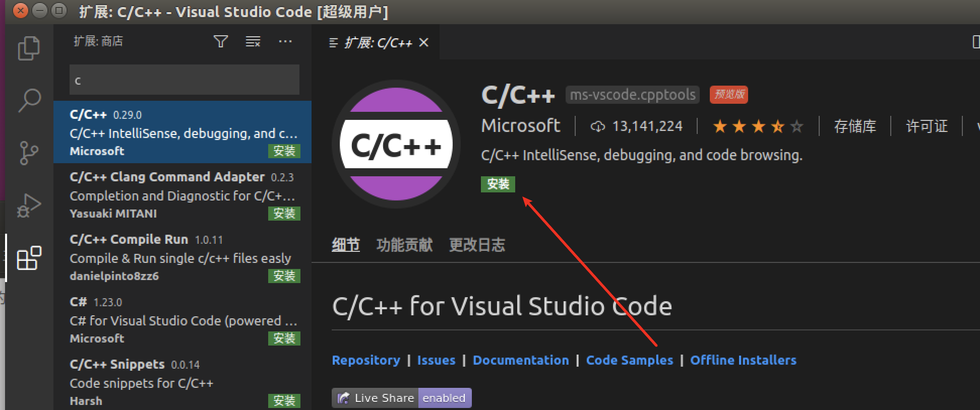This screenshot has height=410, width=980.
Task: Open the Explorer view in activity bar
Action: 29,48
